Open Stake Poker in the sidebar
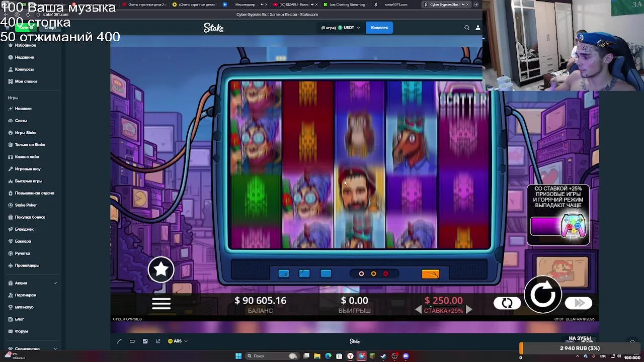The image size is (644, 362). tap(26, 205)
